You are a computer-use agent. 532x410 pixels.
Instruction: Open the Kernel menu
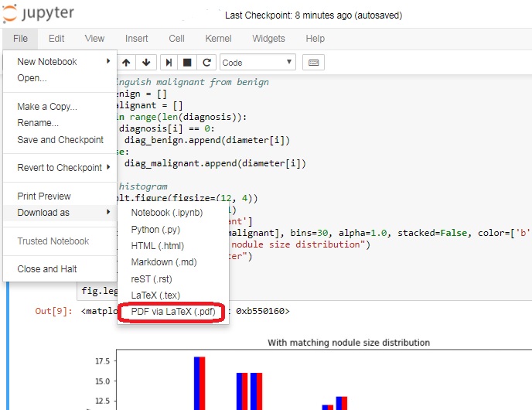218,39
